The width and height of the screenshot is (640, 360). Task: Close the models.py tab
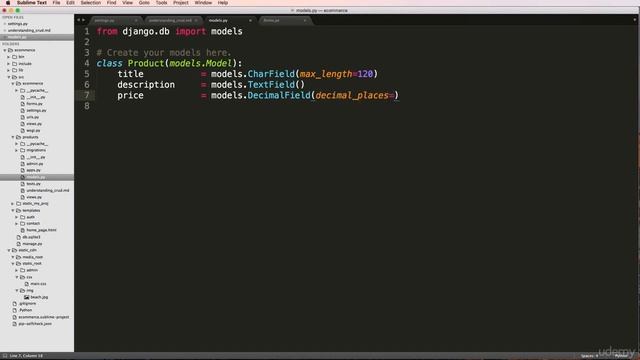click(x=250, y=20)
